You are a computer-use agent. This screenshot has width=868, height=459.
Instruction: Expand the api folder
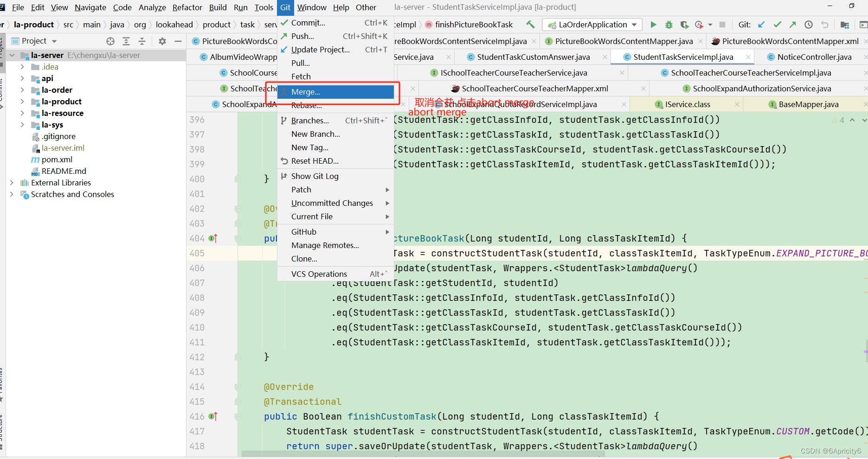22,78
